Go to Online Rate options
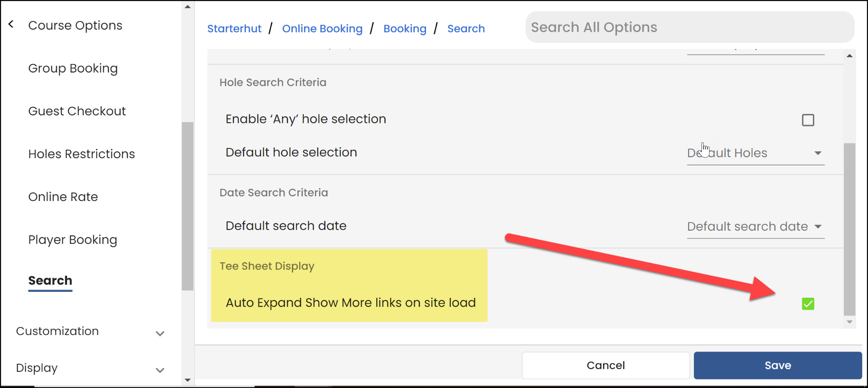The width and height of the screenshot is (868, 388). (63, 197)
